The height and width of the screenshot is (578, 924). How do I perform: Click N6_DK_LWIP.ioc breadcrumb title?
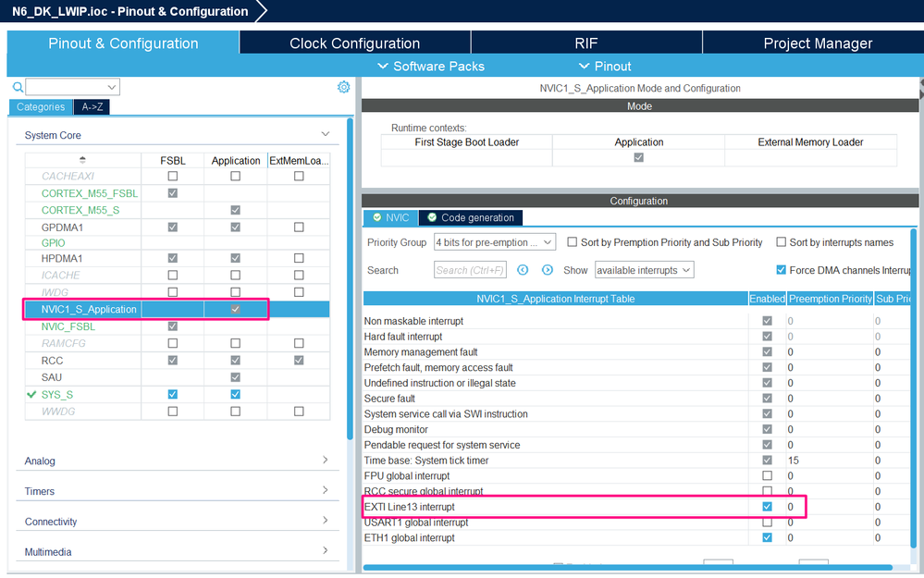(129, 11)
